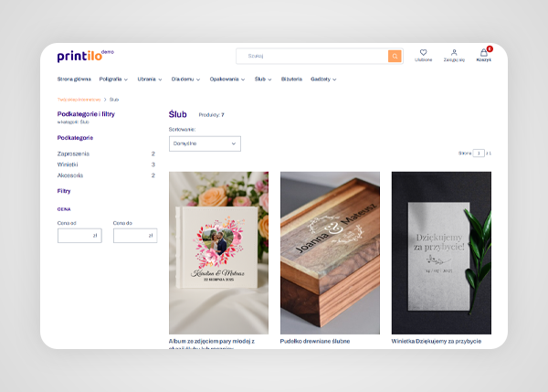Viewport: 548px width, 392px height.
Task: Click the Ślub breadcrumb entry
Action: (114, 100)
